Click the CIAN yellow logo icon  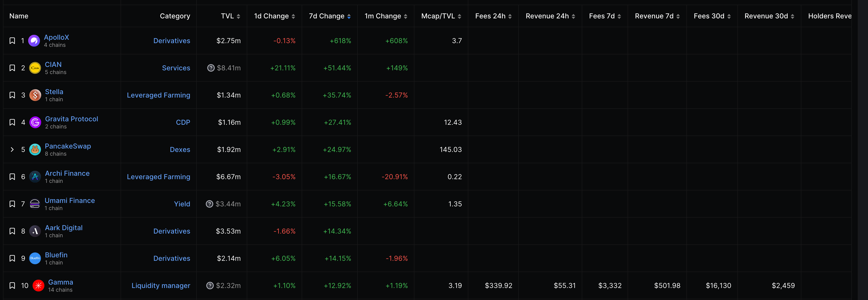point(35,68)
